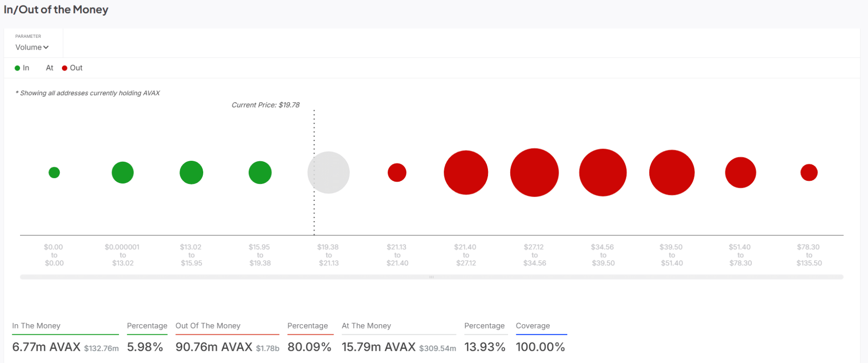
Task: Click the In/Out of the Money title
Action: click(x=56, y=10)
